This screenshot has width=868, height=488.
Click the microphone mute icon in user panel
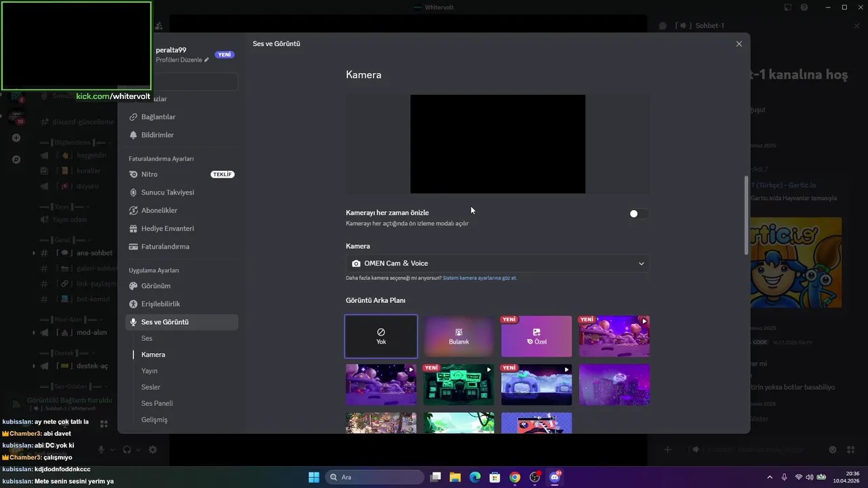click(101, 449)
